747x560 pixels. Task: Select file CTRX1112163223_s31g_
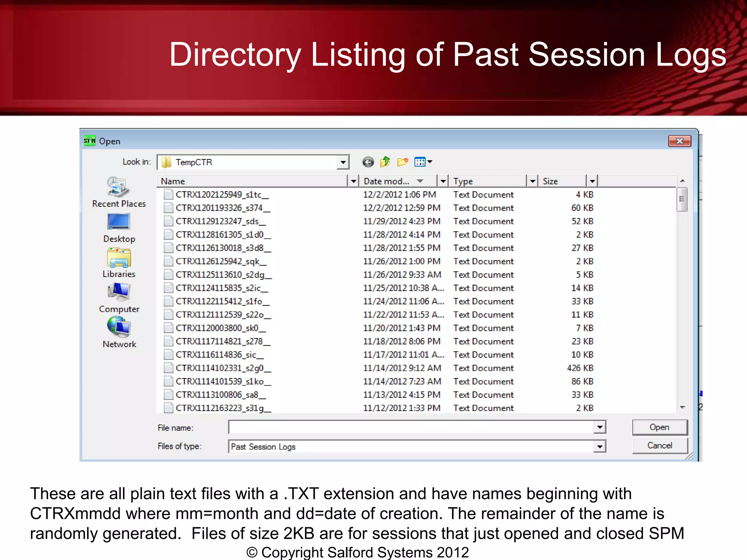point(223,408)
